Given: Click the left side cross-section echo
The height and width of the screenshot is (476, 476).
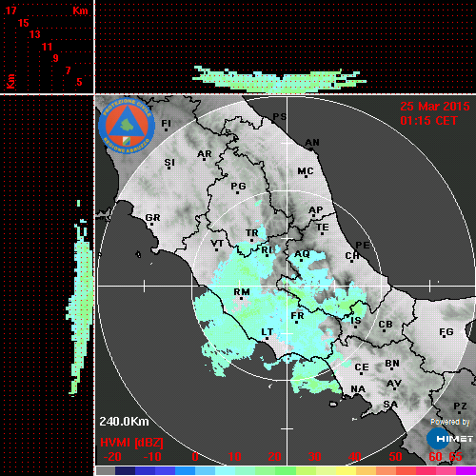Looking at the screenshot, I should pyautogui.click(x=79, y=298).
